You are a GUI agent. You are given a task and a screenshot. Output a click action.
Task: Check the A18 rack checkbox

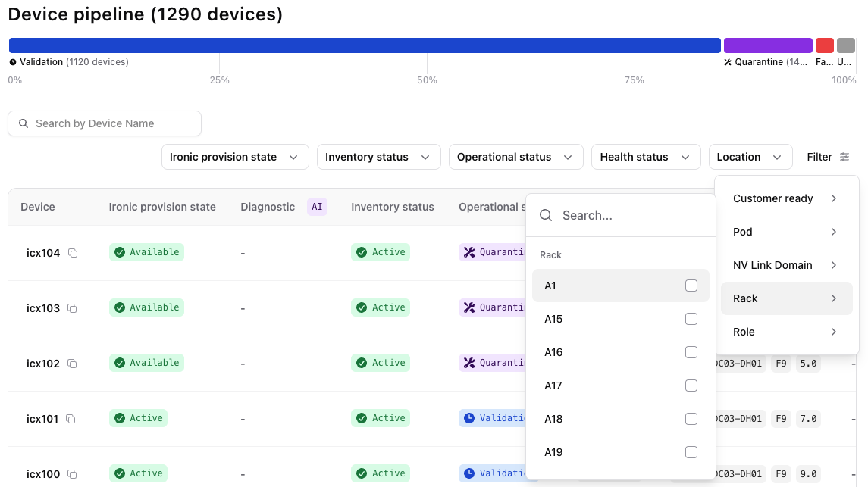691,419
